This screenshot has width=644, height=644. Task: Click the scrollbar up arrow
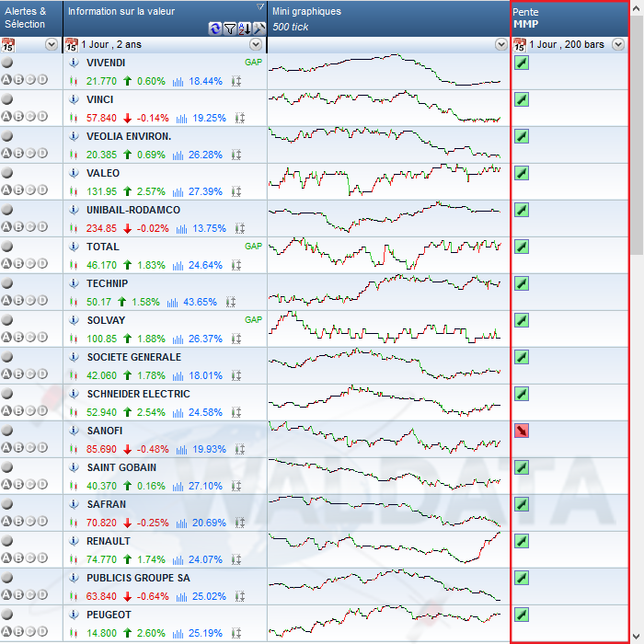(x=637, y=8)
